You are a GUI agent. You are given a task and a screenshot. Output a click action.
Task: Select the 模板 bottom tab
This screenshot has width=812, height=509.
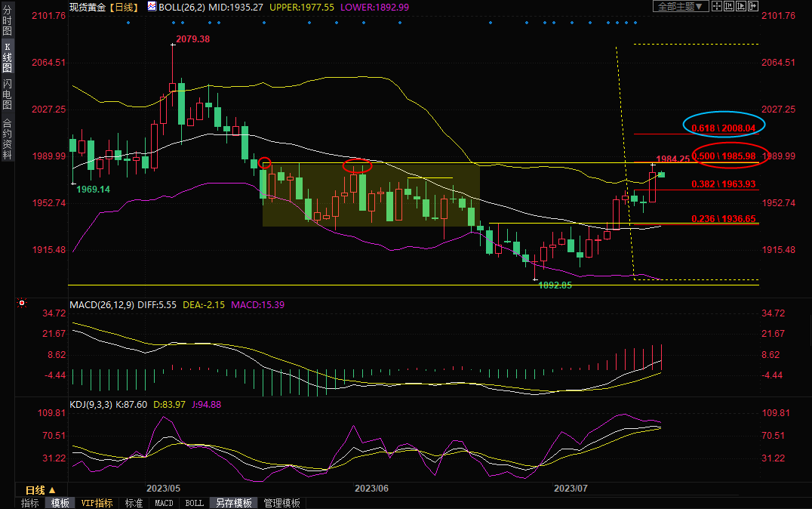pyautogui.click(x=60, y=503)
